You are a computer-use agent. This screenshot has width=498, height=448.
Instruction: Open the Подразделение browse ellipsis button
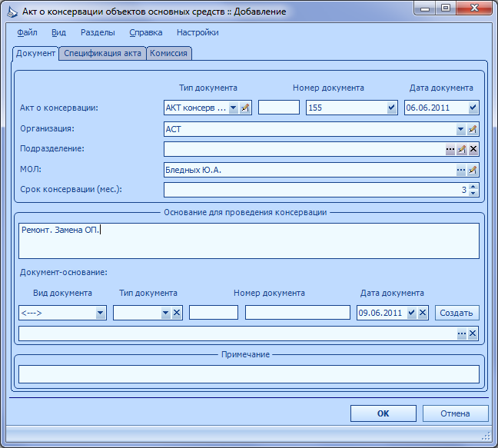pyautogui.click(x=450, y=149)
